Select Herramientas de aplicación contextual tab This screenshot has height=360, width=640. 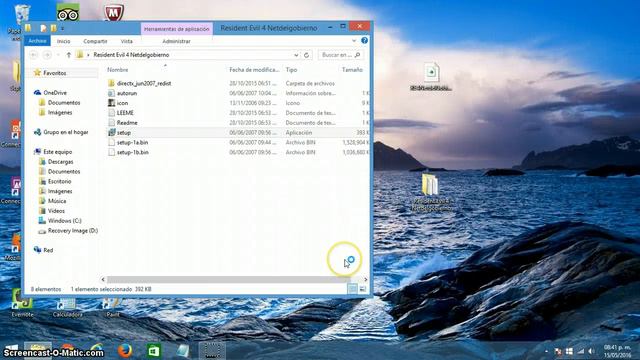(x=176, y=29)
